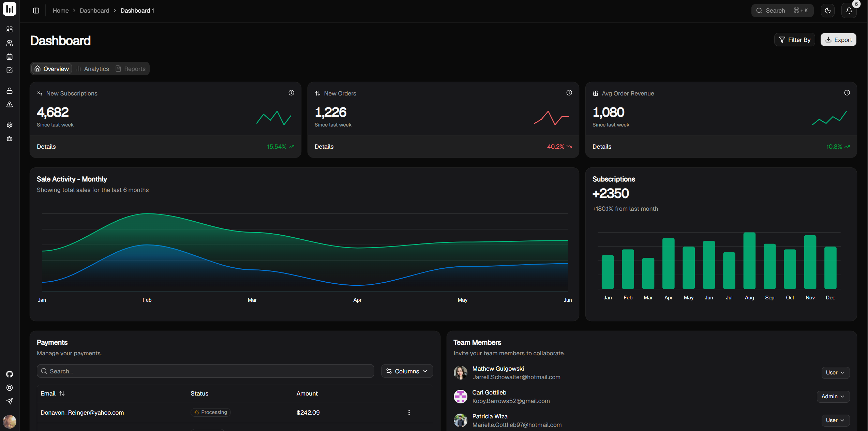This screenshot has height=431, width=868.
Task: Switch to the Analytics tab
Action: pyautogui.click(x=92, y=69)
